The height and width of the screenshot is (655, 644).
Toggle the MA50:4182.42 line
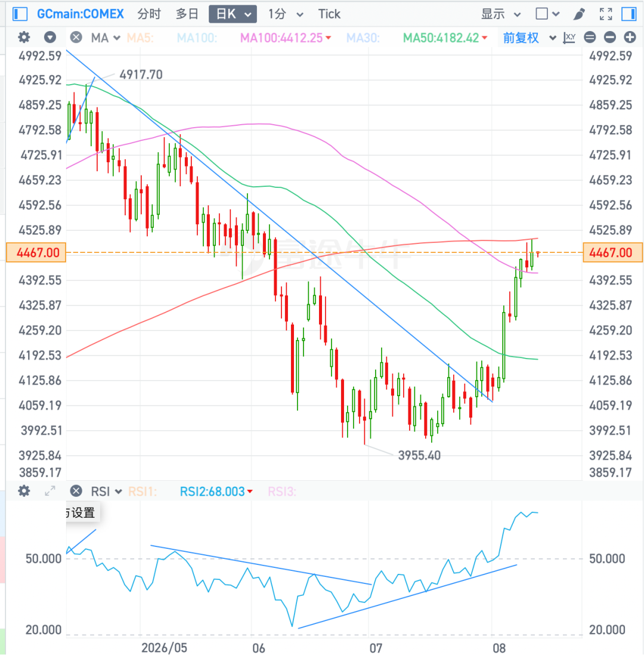pos(445,38)
